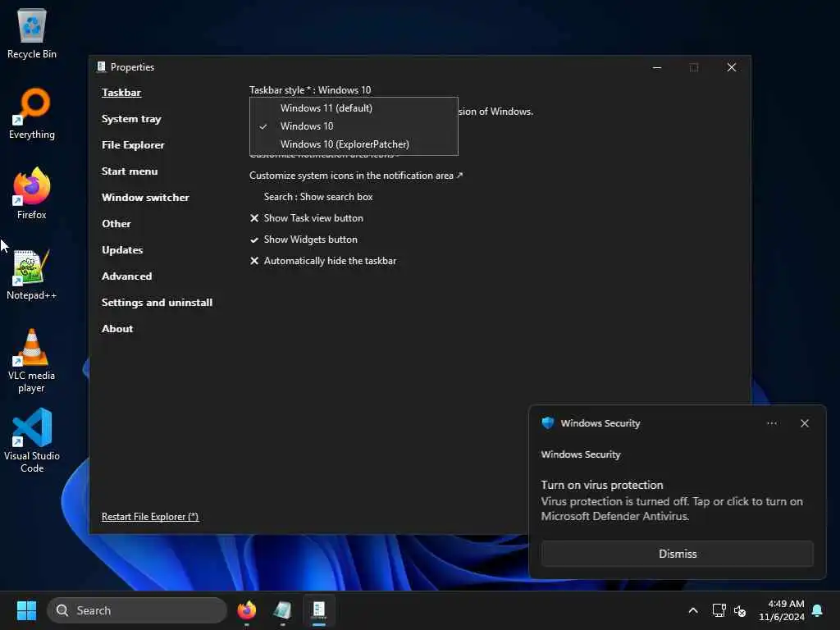Switch to the Advanced section

click(126, 276)
